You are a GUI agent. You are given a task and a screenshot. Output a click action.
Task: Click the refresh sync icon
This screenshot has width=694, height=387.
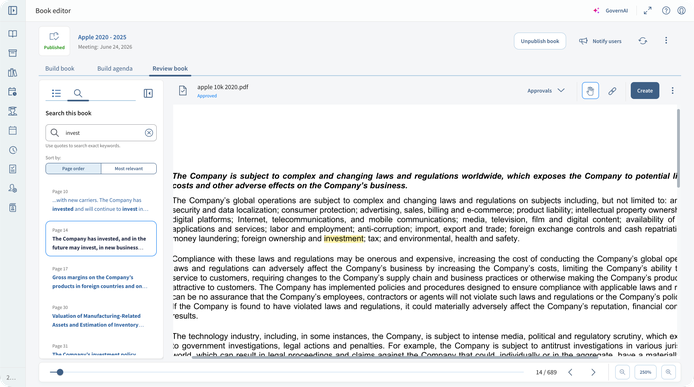pos(643,41)
